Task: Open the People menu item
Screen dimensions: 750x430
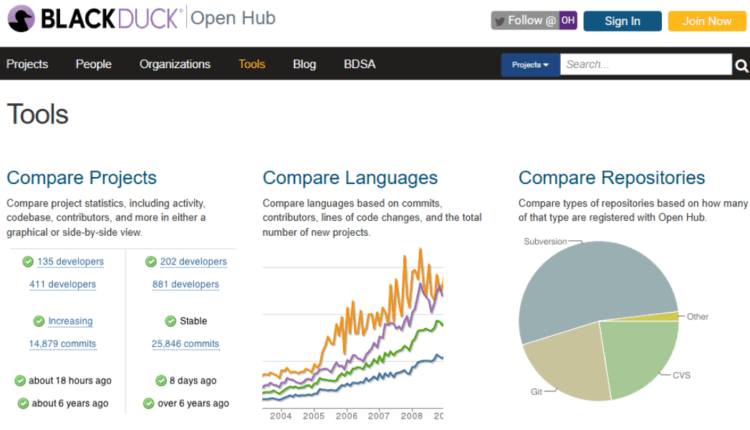Action: 93,64
